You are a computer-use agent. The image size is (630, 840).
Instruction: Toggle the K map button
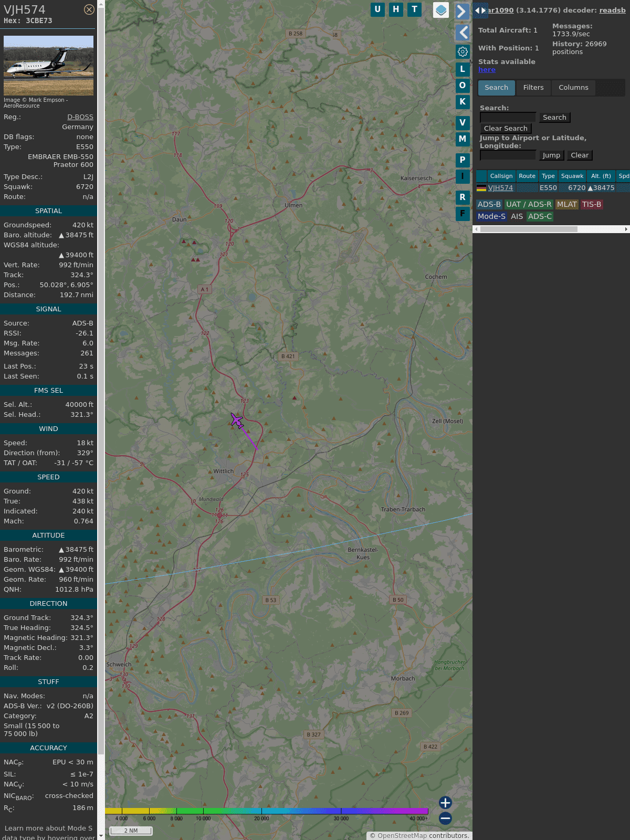(463, 102)
